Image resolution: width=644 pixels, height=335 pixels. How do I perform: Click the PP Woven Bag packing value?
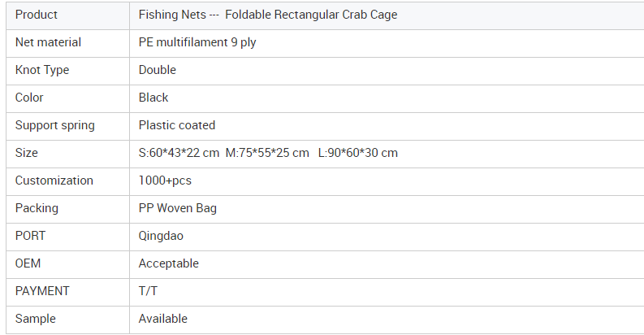(177, 208)
